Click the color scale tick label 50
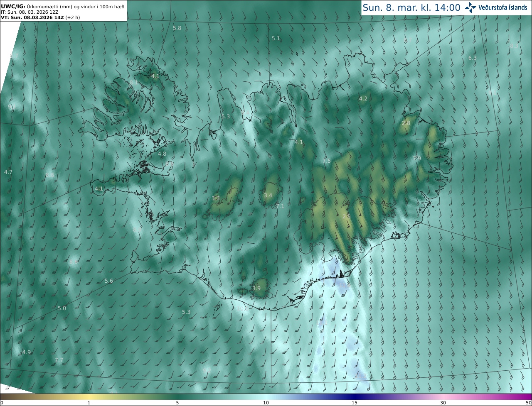The width and height of the screenshot is (532, 406). click(528, 403)
